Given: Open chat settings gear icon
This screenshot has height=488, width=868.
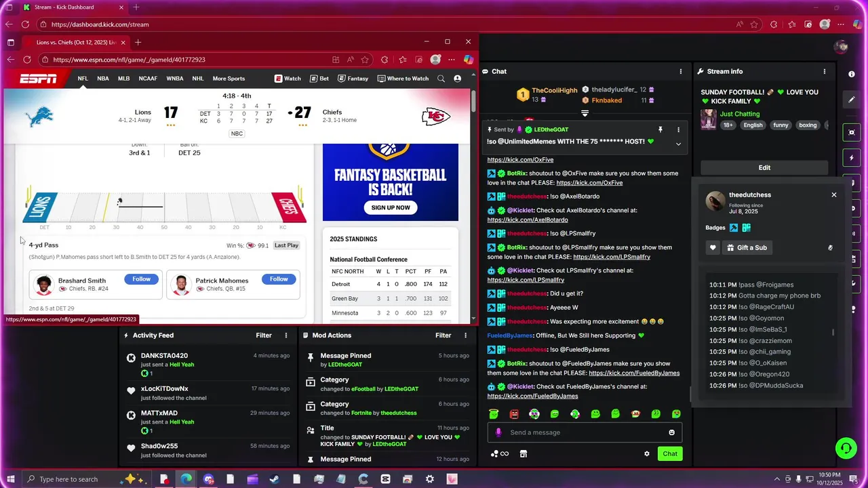Looking at the screenshot, I should click(x=646, y=454).
